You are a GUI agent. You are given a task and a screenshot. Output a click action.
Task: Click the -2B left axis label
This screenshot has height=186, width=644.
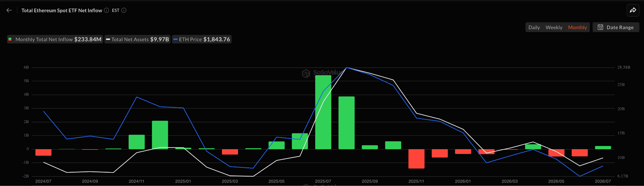point(25,176)
